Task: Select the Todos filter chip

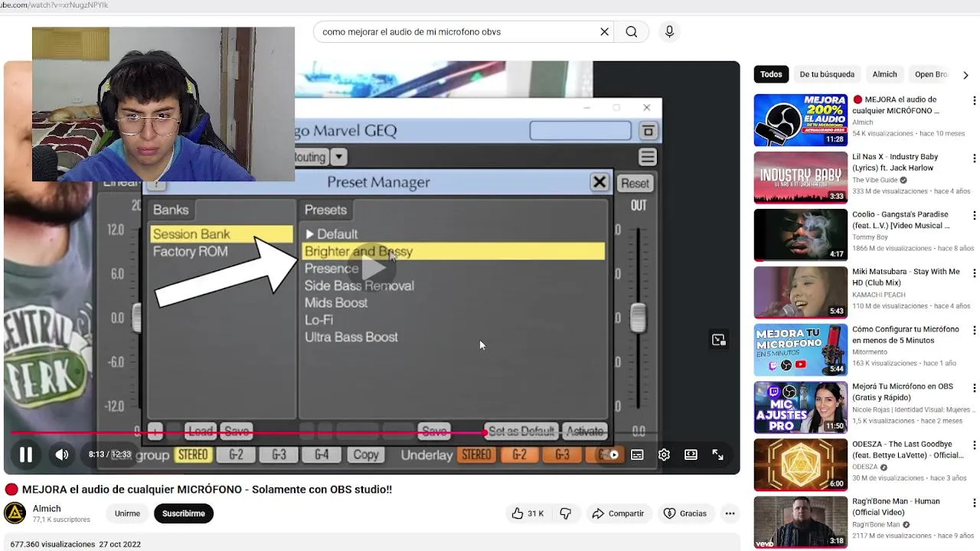Action: (x=771, y=74)
